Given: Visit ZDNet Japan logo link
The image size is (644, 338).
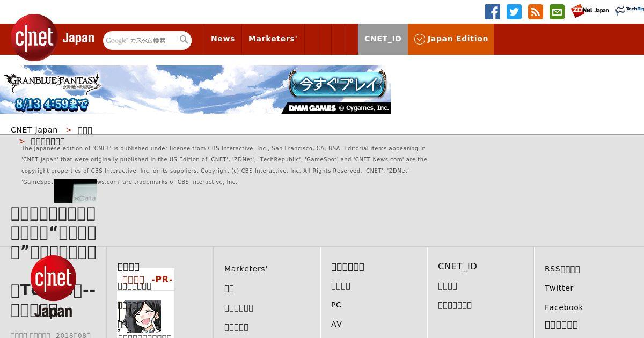Looking at the screenshot, I should [x=590, y=11].
